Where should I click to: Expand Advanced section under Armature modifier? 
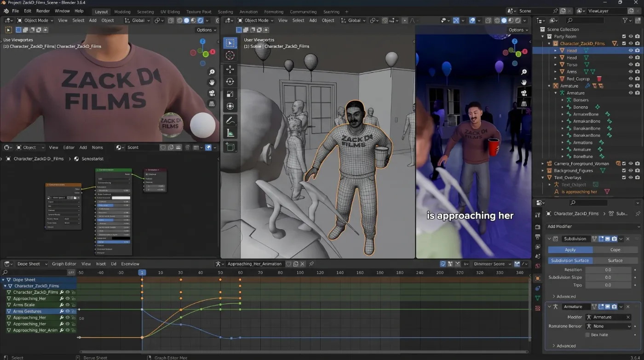coord(563,346)
